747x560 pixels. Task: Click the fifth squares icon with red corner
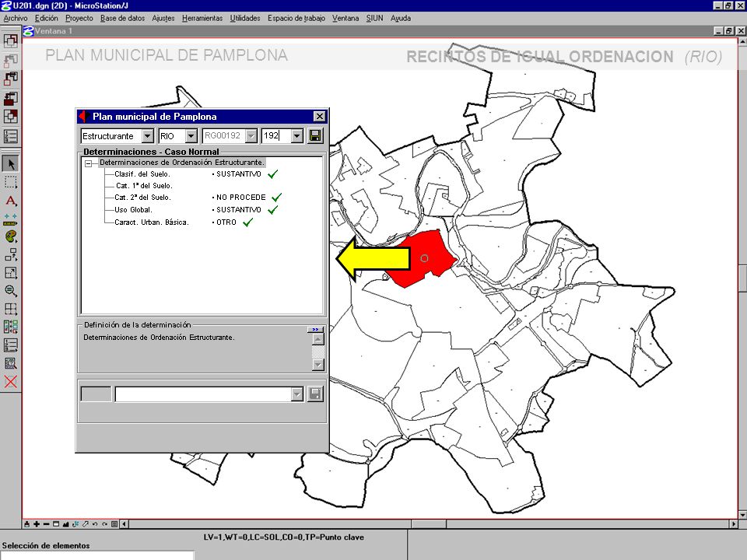[x=10, y=117]
